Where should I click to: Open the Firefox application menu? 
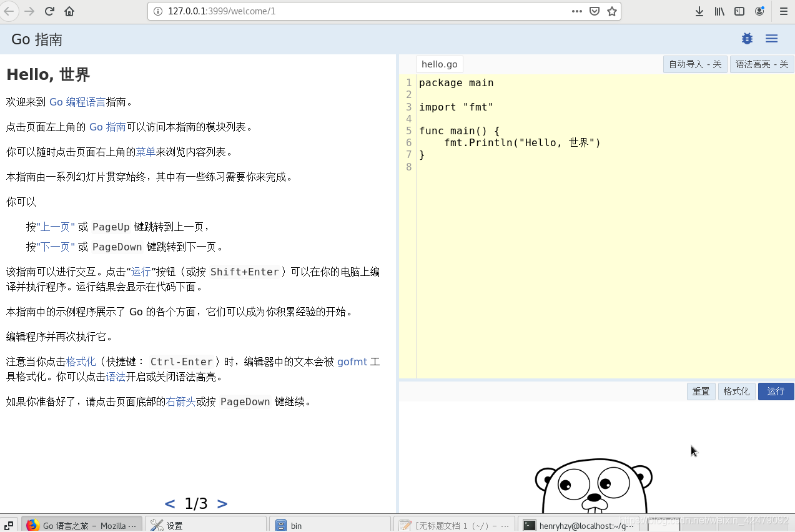783,11
